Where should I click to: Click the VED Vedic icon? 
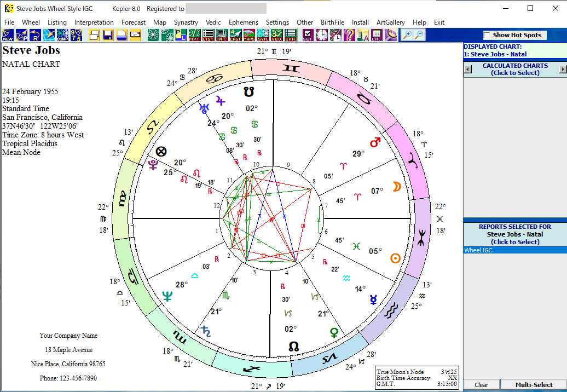[x=277, y=35]
